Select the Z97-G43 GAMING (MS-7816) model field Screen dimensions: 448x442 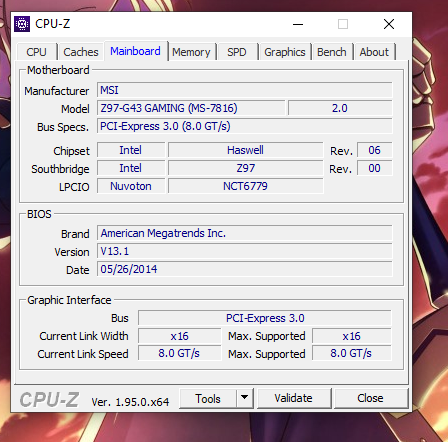coord(191,108)
